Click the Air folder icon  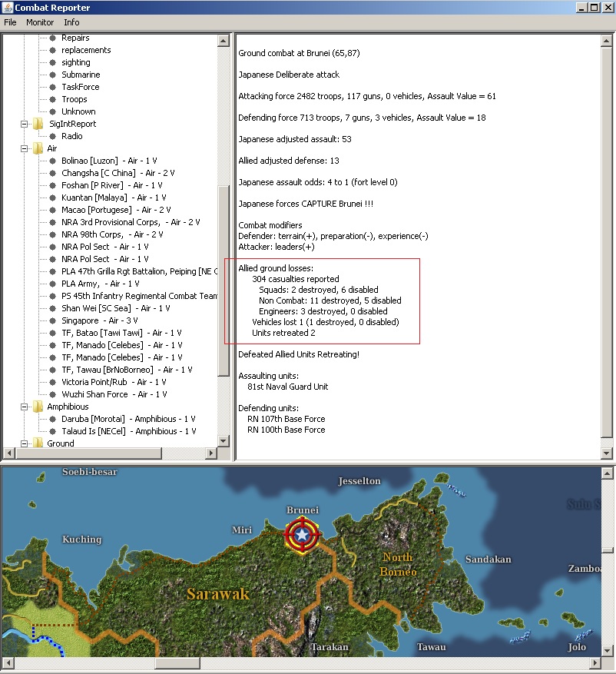(38, 148)
